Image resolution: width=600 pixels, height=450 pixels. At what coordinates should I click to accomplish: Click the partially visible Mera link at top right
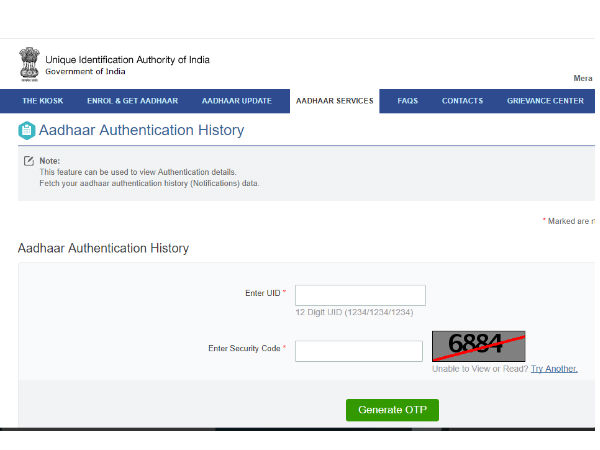click(582, 78)
